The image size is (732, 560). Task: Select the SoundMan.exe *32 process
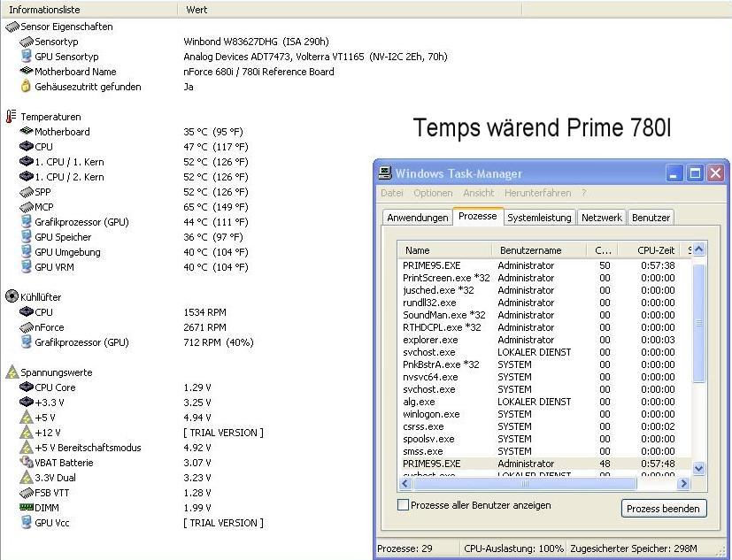coord(544,315)
